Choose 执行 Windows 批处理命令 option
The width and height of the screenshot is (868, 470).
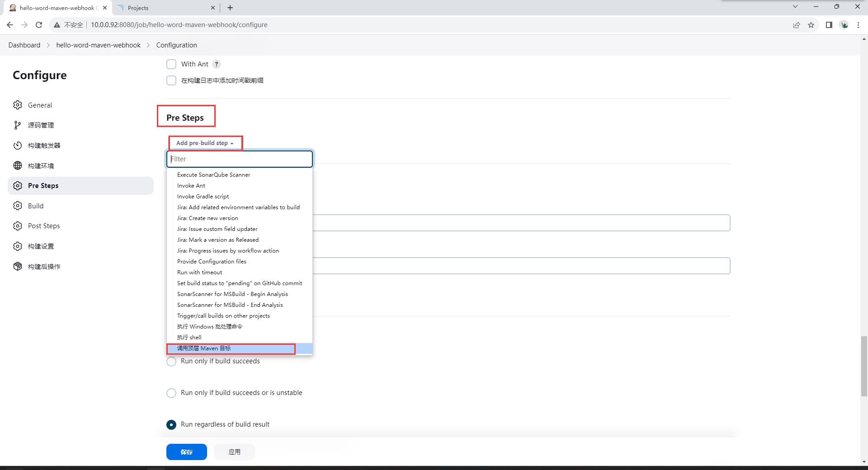click(x=240, y=327)
